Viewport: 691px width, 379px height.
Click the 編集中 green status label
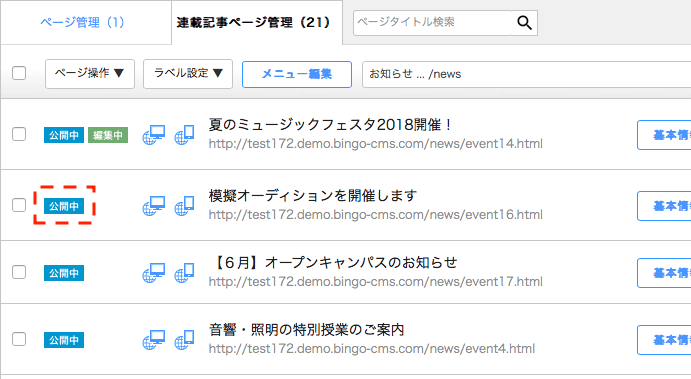(x=108, y=135)
